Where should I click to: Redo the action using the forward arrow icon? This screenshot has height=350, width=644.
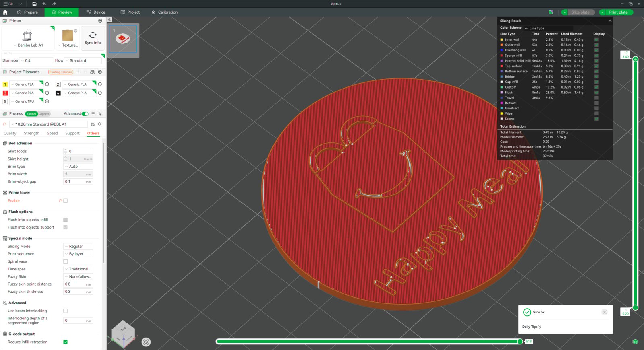coord(54,4)
